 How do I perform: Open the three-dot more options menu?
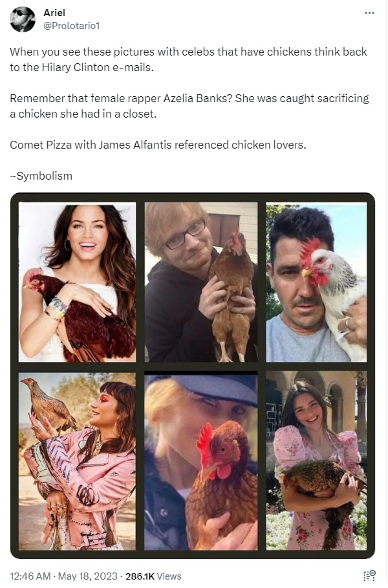pos(369,13)
